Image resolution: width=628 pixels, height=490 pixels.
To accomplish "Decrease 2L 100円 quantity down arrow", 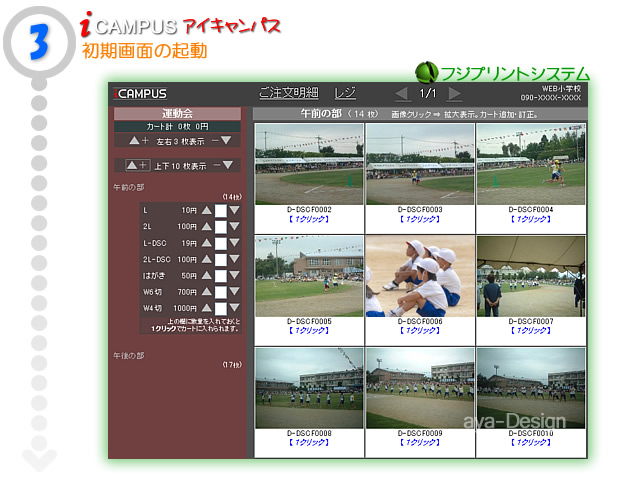I will tap(235, 226).
